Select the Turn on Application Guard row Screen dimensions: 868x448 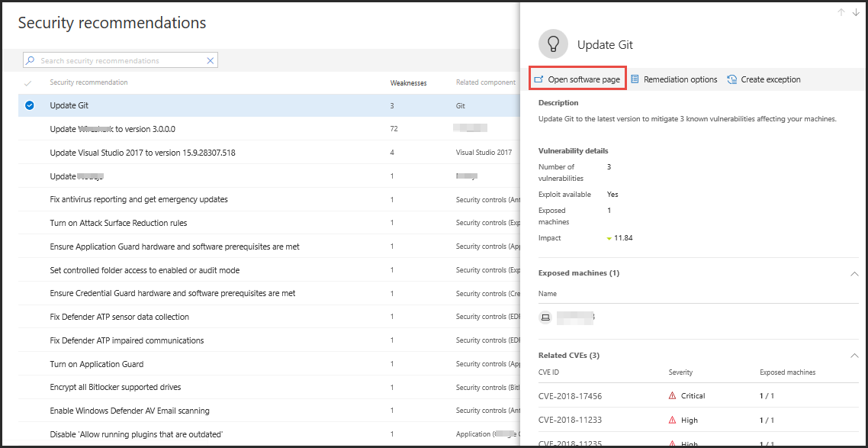click(x=97, y=364)
